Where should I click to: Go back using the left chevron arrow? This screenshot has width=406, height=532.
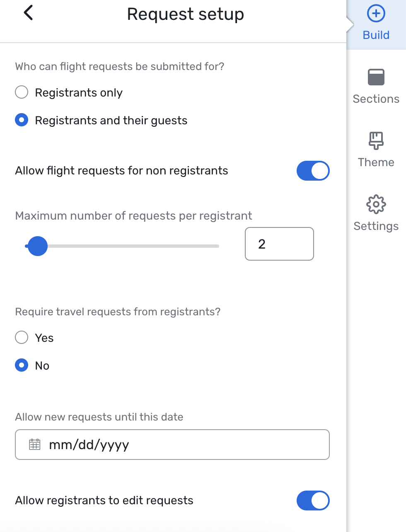tap(28, 13)
